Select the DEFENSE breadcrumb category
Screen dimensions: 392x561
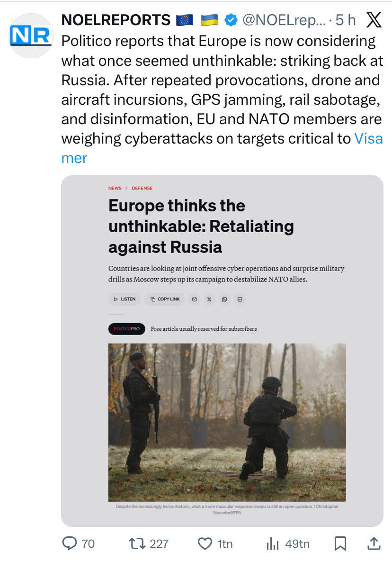coord(142,188)
